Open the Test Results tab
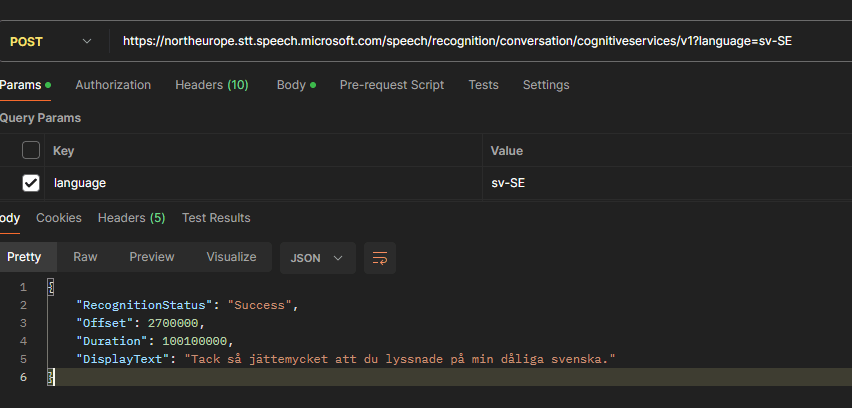The width and height of the screenshot is (852, 408). coord(216,218)
